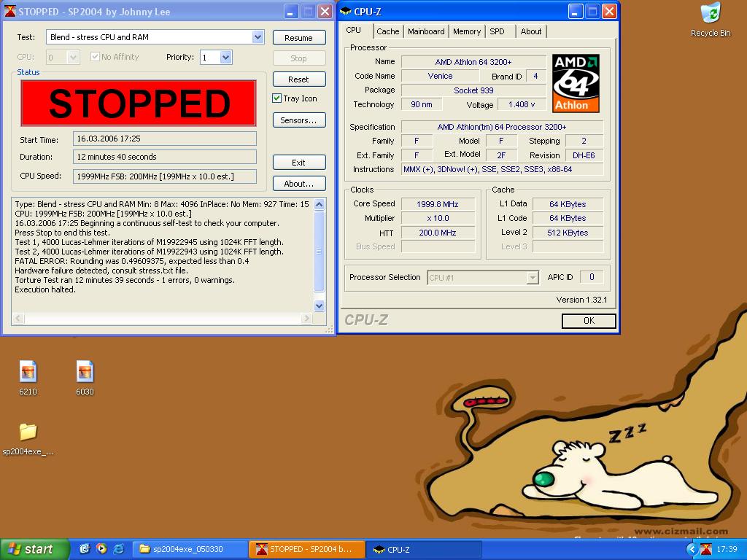Click the Exit button in SP2004
Viewport: 747px width, 560px height.
298,163
